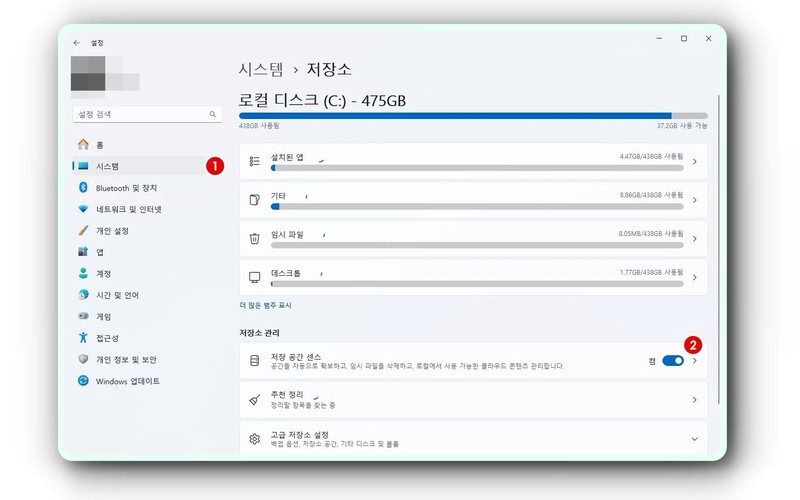Click the 고급 저장소 설정 gear icon
The image size is (800, 500).
[x=254, y=439]
